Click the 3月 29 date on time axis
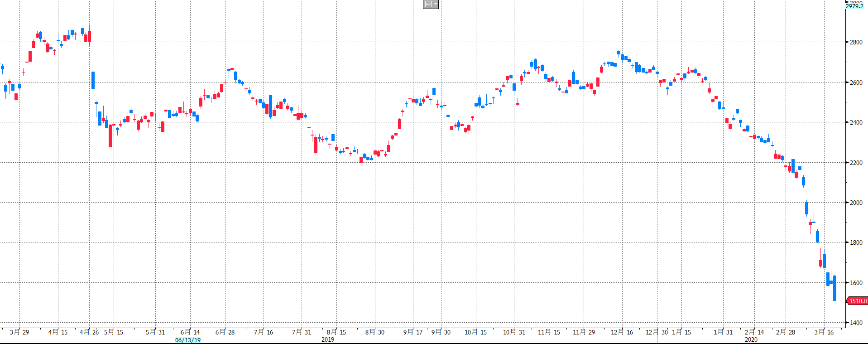 click(19, 332)
